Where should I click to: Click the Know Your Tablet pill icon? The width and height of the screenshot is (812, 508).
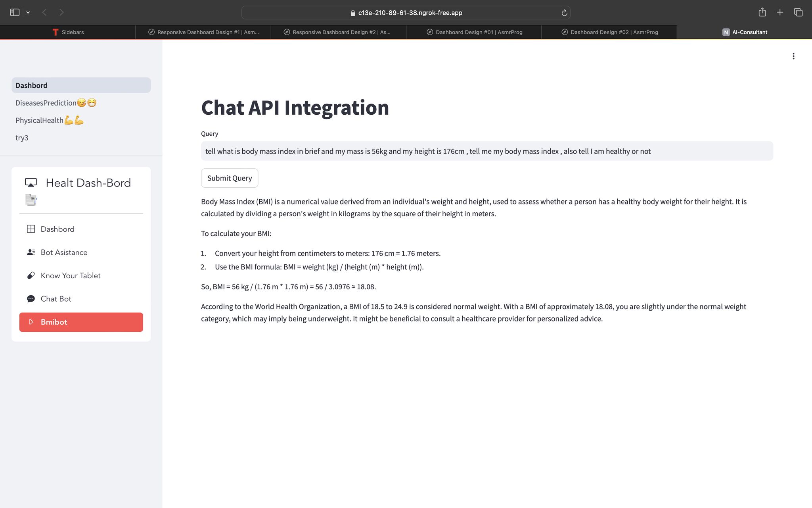[31, 275]
